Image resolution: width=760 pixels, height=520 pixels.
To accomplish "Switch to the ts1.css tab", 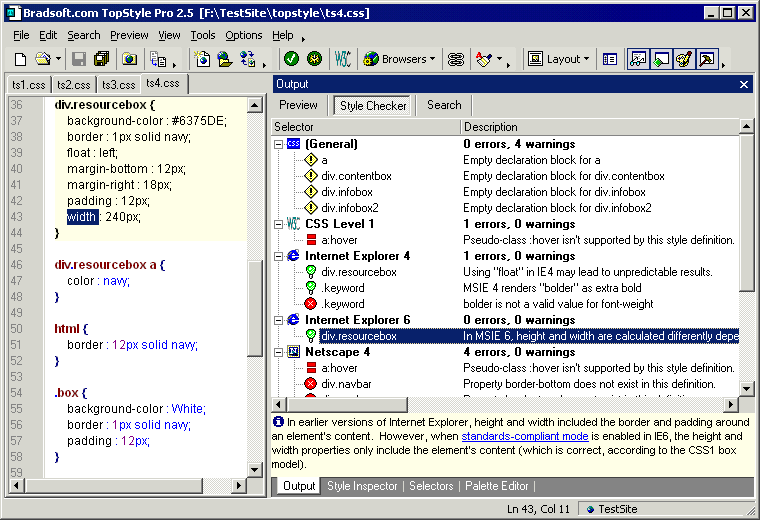I will (29, 85).
